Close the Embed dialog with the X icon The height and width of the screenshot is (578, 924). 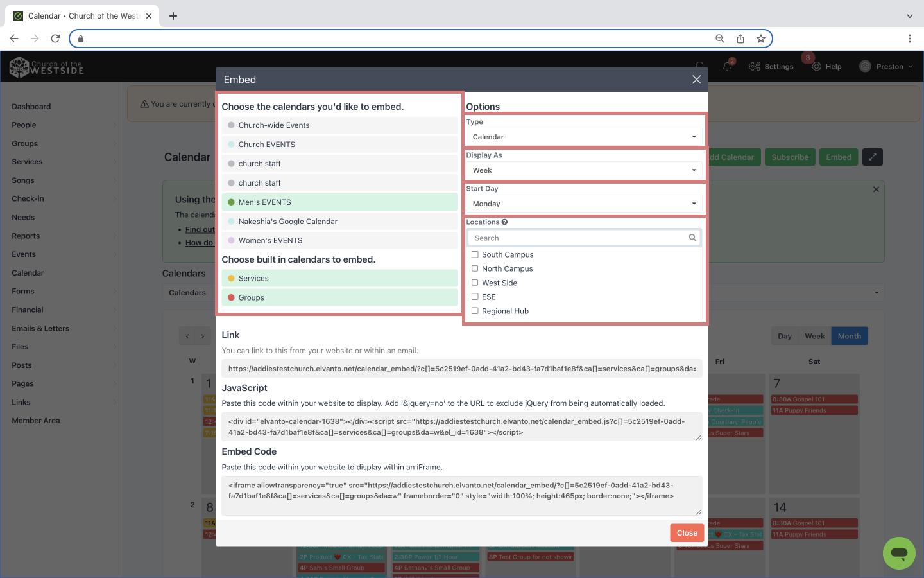point(696,80)
